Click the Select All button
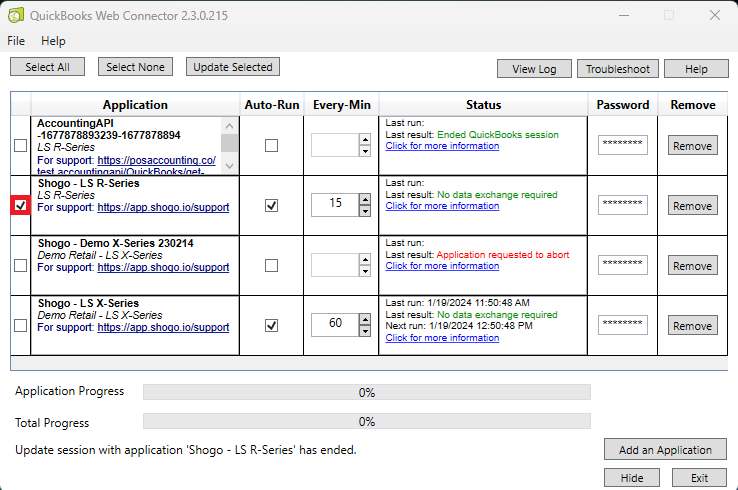Viewport: 738px width, 490px height. point(48,67)
